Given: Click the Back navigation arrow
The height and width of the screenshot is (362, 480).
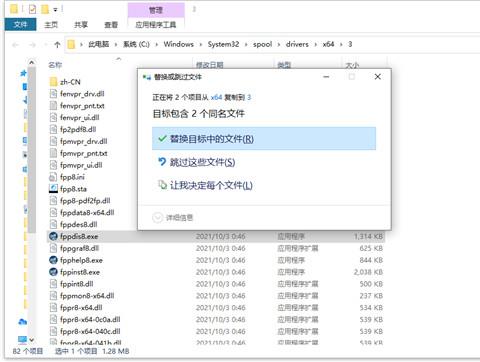Looking at the screenshot, I should click(15, 44).
